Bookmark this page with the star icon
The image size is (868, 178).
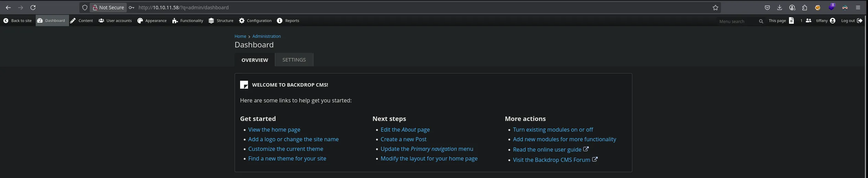(715, 8)
